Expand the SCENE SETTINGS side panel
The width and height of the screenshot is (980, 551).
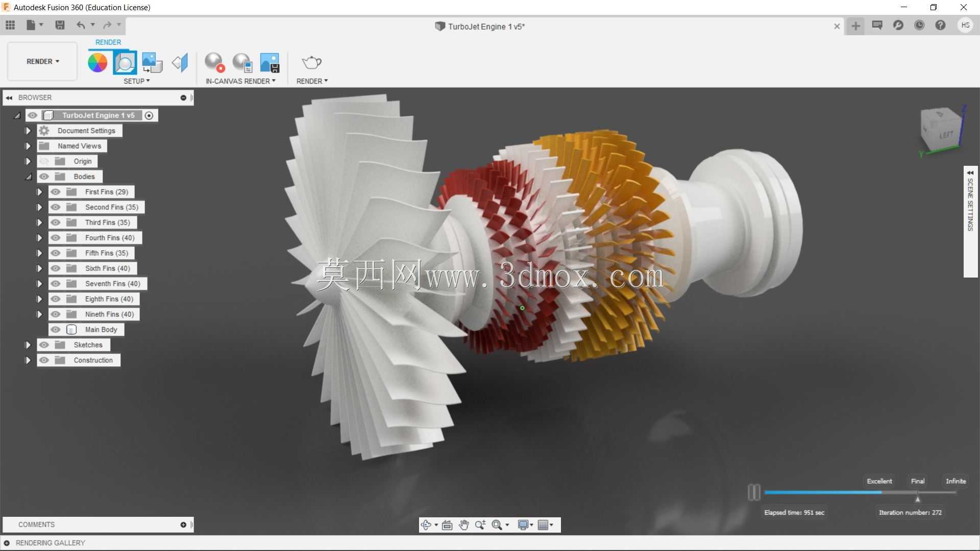tap(970, 221)
